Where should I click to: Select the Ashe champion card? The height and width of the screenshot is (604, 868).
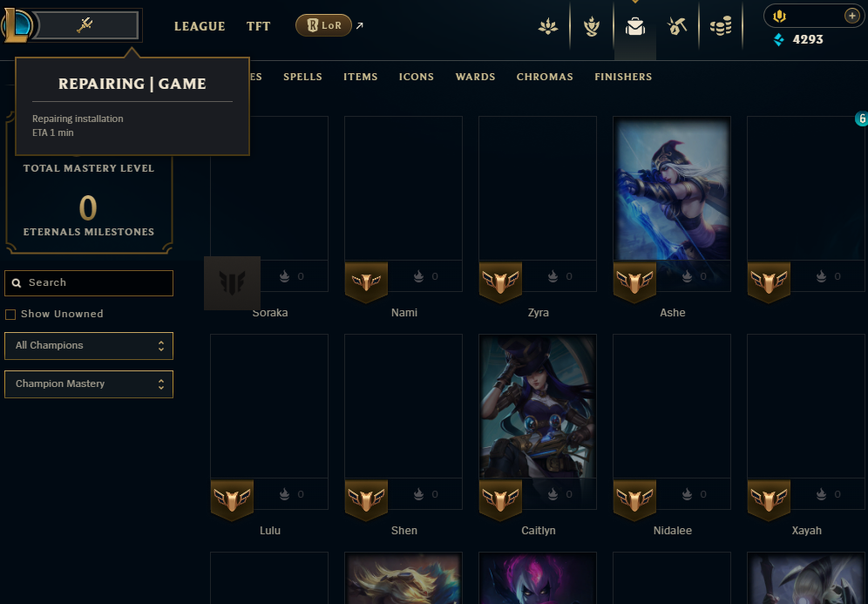pyautogui.click(x=672, y=204)
